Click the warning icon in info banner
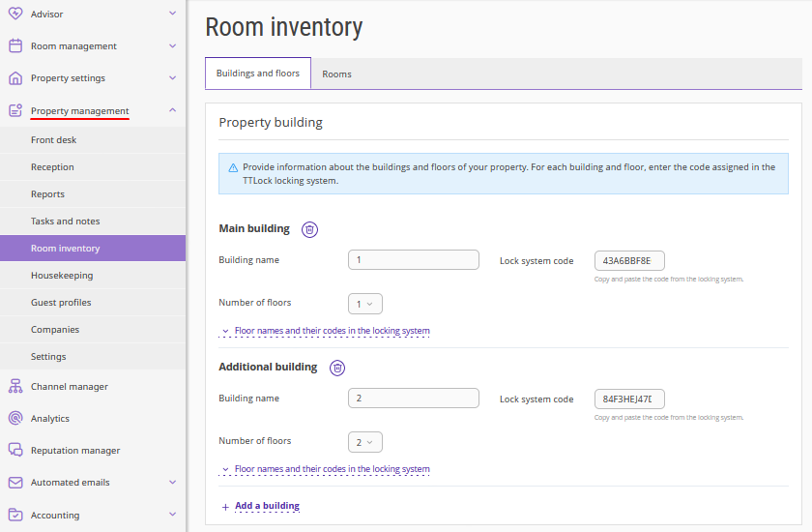The height and width of the screenshot is (532, 812). pos(233,168)
